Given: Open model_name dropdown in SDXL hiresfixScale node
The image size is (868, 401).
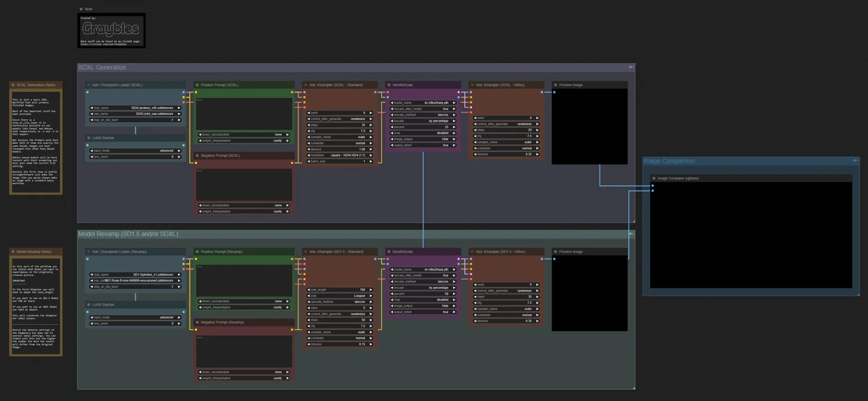Looking at the screenshot, I should [424, 103].
